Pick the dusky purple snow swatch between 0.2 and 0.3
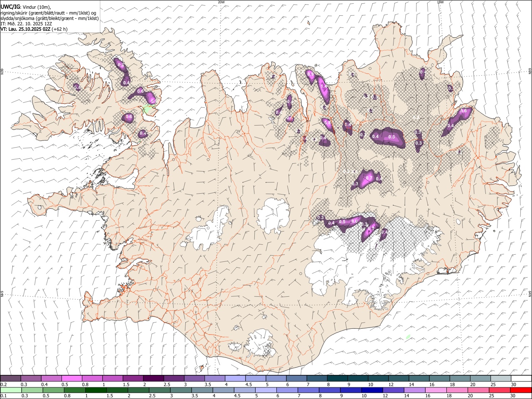Image resolution: width=532 pixels, height=399 pixels. 10,378
